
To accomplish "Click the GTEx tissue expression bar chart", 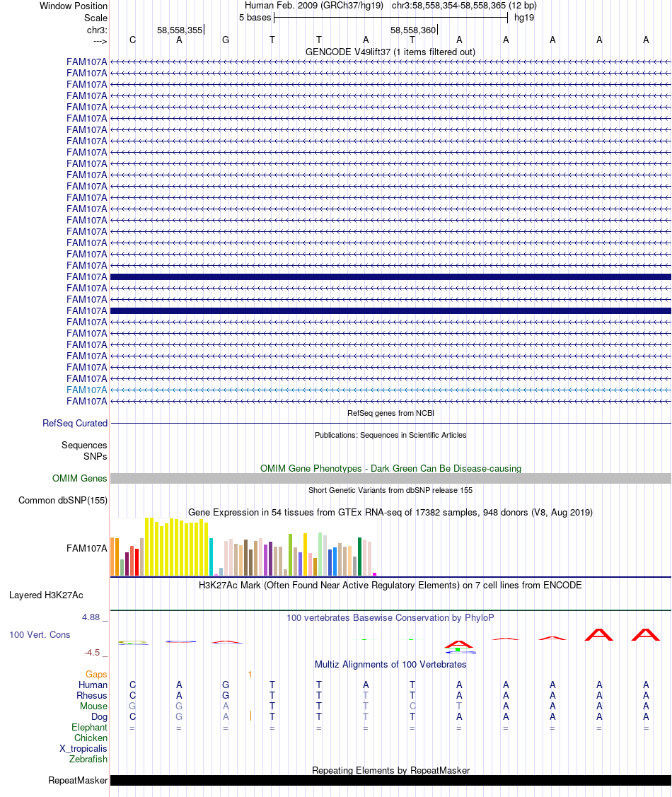I will [x=243, y=547].
